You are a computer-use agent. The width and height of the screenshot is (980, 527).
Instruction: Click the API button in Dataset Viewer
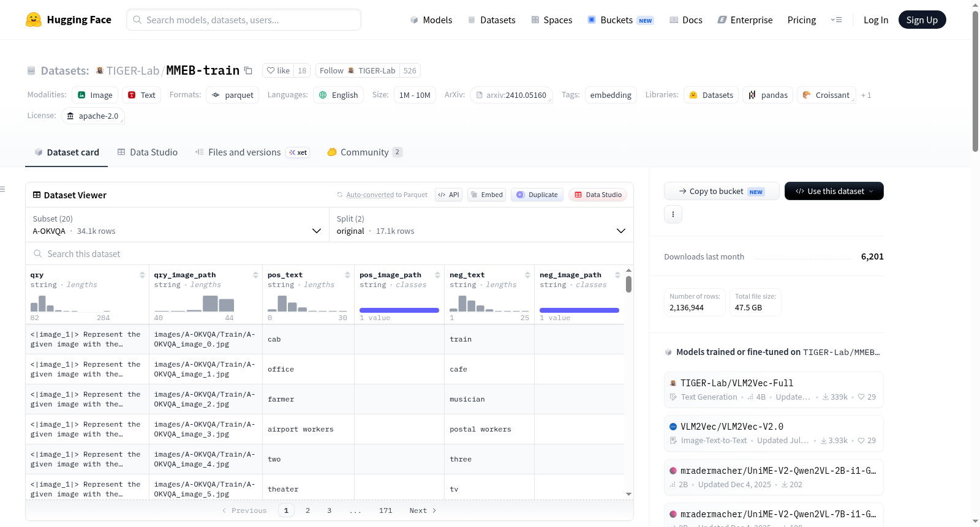tap(448, 195)
